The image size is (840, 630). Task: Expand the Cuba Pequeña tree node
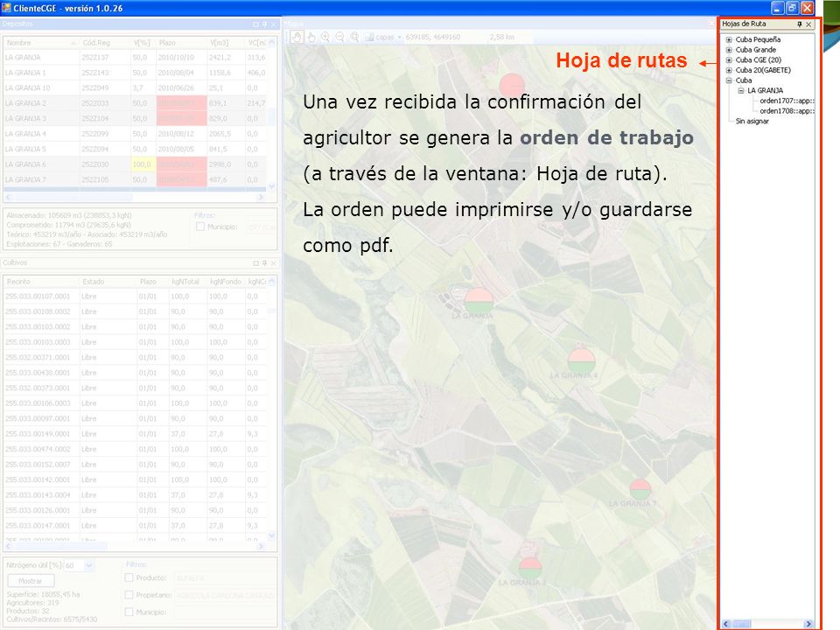tap(729, 39)
